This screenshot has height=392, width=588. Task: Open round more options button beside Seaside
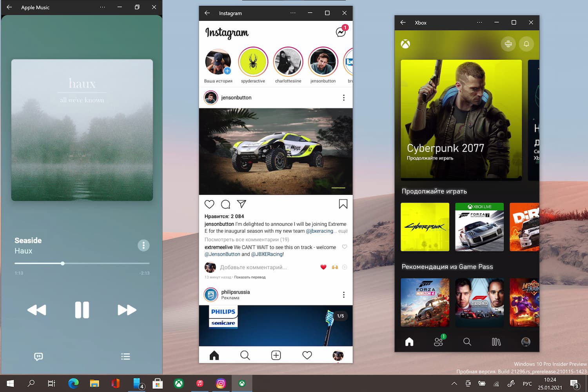coord(143,245)
